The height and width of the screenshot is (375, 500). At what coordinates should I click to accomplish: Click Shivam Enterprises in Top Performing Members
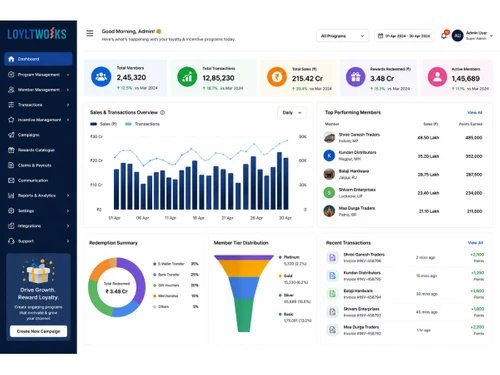tap(357, 190)
